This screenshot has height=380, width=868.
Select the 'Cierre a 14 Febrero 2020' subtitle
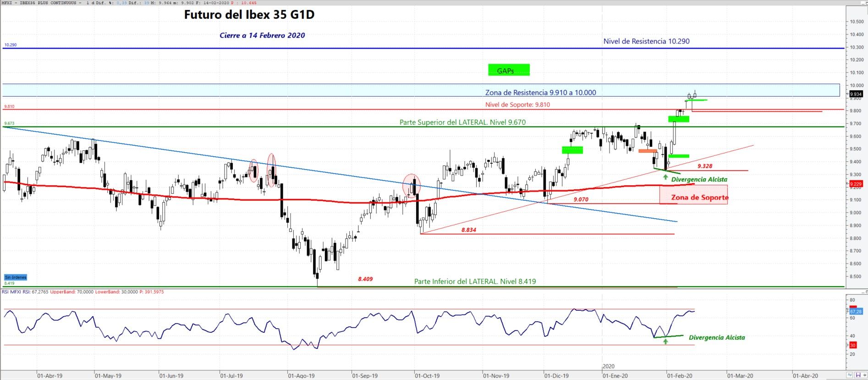click(262, 35)
